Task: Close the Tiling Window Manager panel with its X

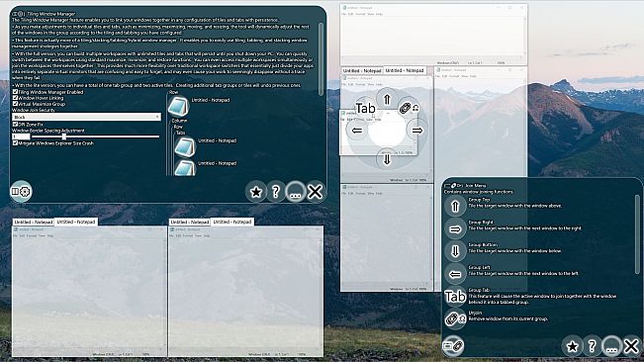Action: click(315, 191)
